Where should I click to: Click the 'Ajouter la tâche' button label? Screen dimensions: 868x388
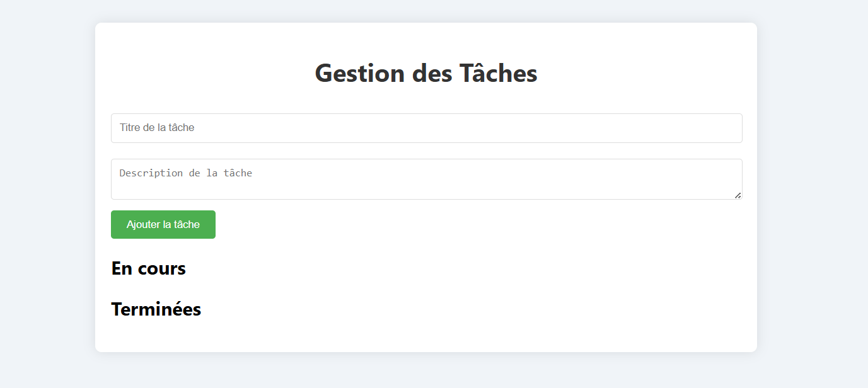click(x=163, y=225)
